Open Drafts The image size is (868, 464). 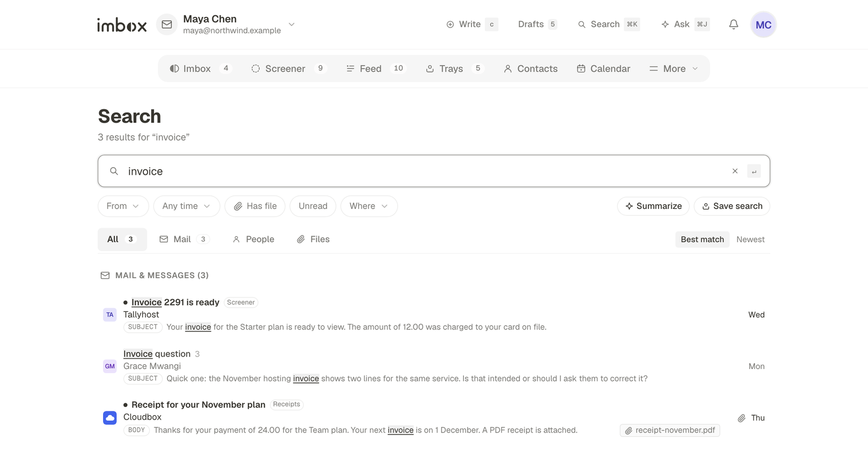pyautogui.click(x=537, y=24)
